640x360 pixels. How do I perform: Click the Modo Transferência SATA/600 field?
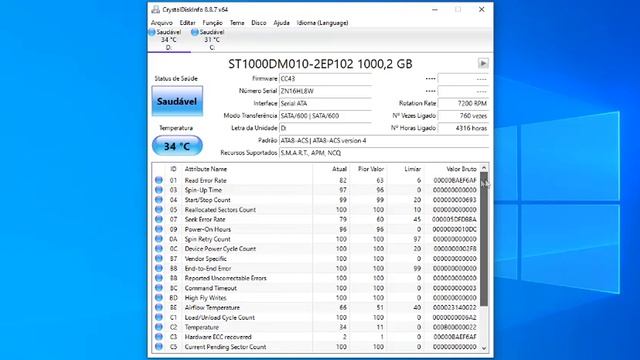325,116
